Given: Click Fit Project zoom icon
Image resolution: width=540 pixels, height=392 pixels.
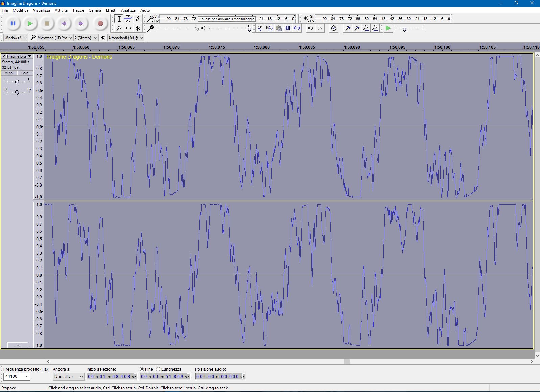Looking at the screenshot, I should (x=375, y=28).
